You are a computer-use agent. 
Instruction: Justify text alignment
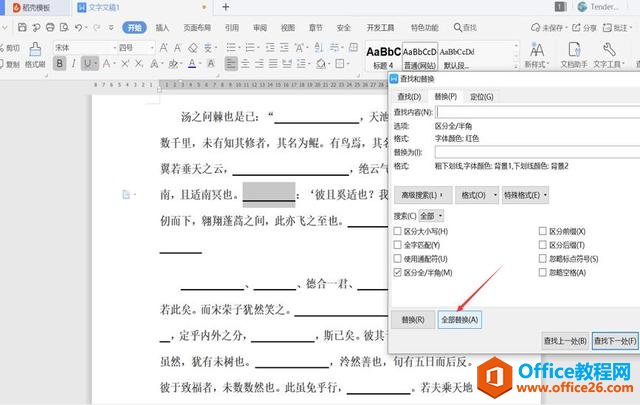tap(273, 64)
